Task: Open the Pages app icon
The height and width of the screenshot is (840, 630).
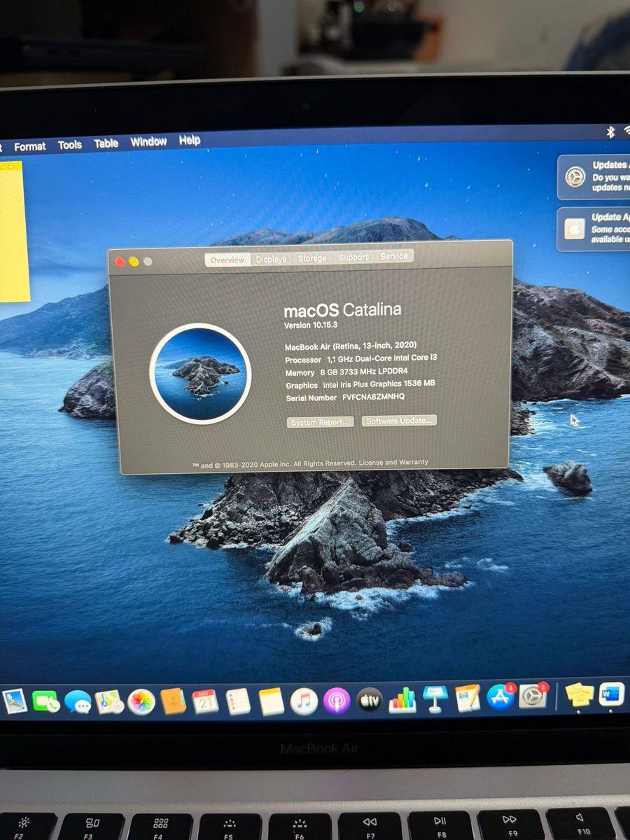Action: (x=468, y=698)
